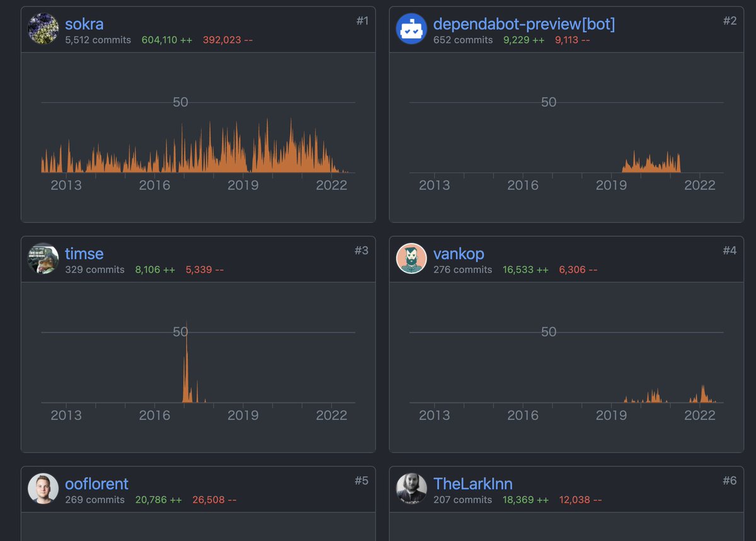View vankop's 276 commits
The height and width of the screenshot is (541, 756).
click(x=463, y=270)
